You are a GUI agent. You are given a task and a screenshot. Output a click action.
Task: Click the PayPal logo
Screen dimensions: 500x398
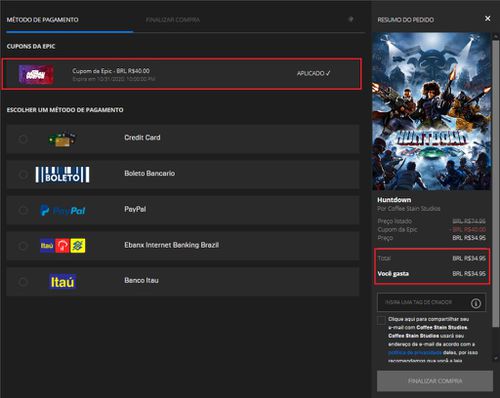coord(63,210)
